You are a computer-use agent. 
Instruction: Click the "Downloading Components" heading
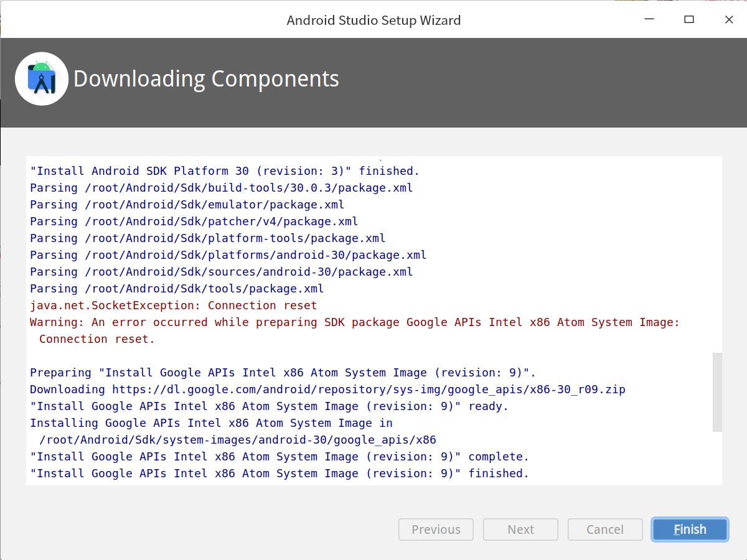click(206, 79)
